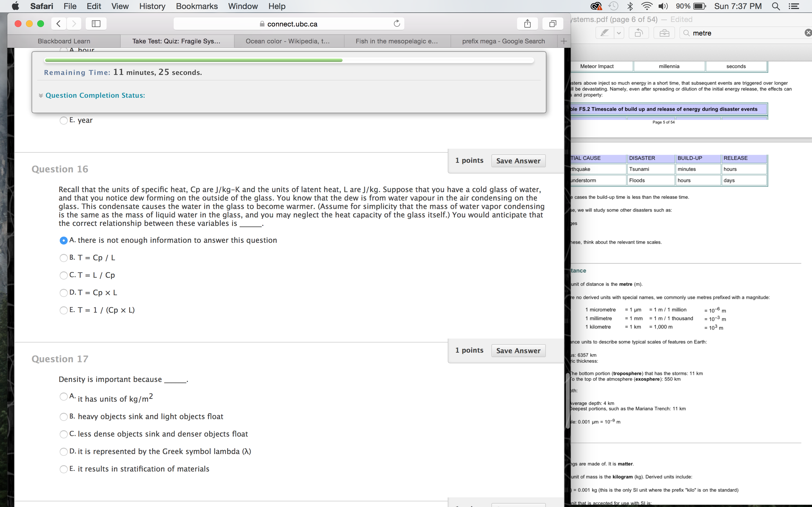Choose answer E: year
This screenshot has height=507, width=812.
pos(63,120)
